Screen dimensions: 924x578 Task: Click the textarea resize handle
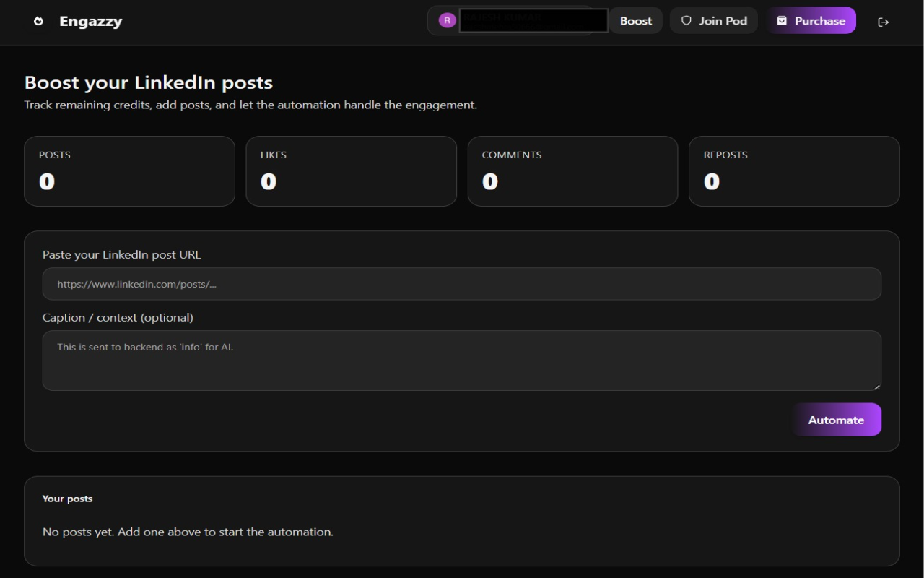click(876, 387)
